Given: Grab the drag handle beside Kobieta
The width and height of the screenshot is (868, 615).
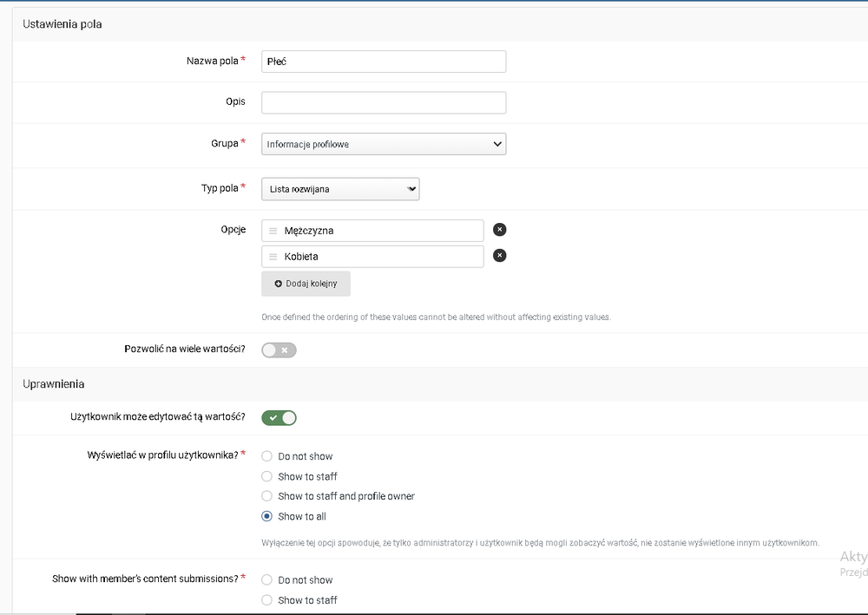Looking at the screenshot, I should 273,257.
